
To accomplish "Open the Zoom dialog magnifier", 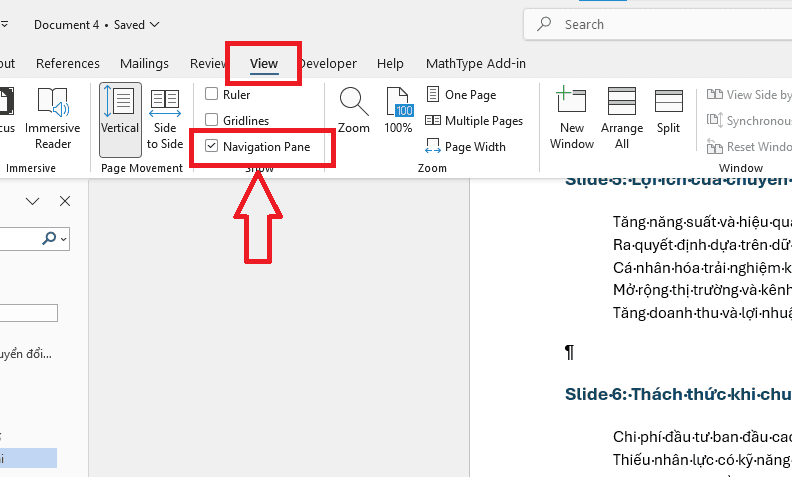I will (354, 110).
